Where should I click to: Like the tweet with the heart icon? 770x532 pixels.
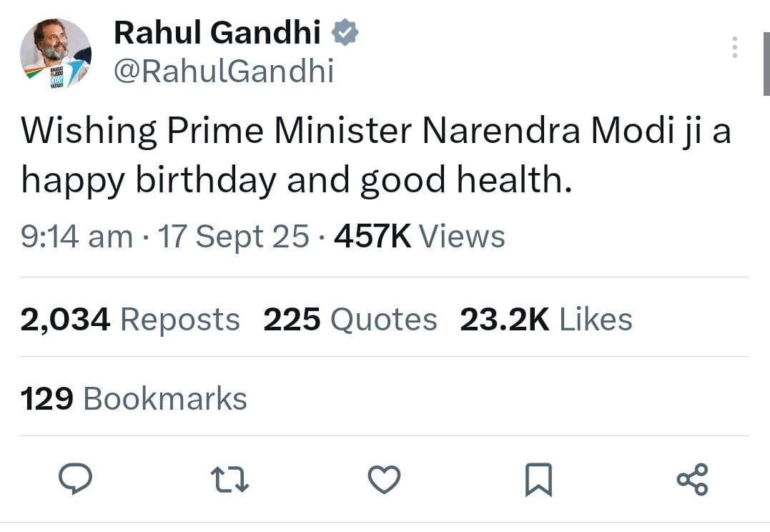pyautogui.click(x=384, y=479)
